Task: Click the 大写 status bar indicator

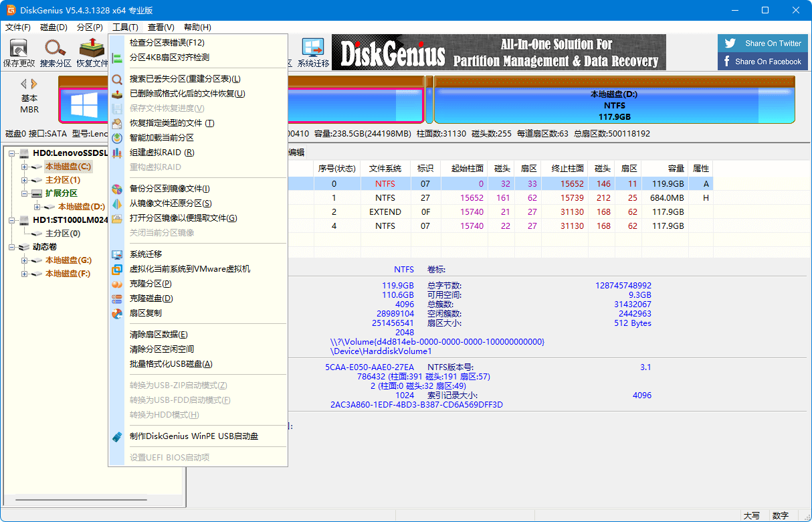Action: (x=751, y=516)
